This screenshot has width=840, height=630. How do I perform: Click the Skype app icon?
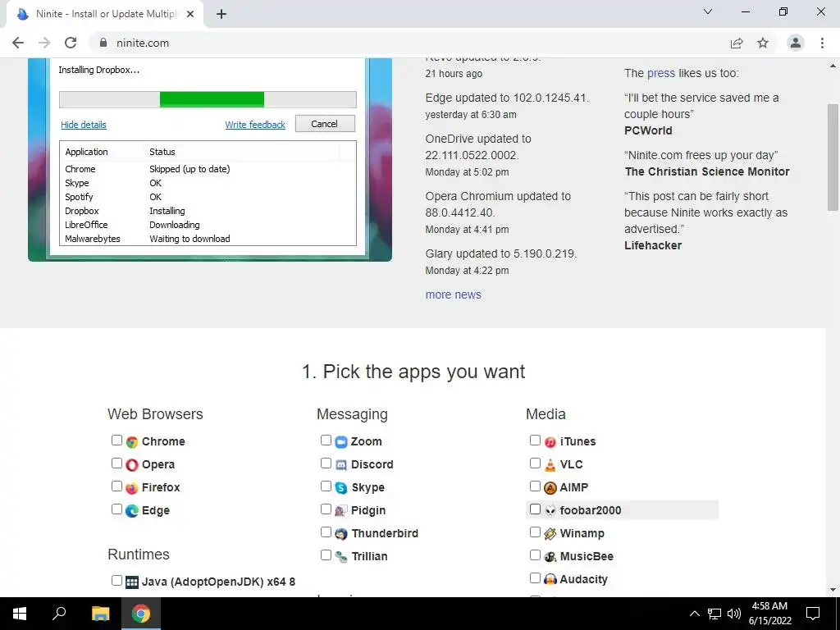click(x=341, y=488)
